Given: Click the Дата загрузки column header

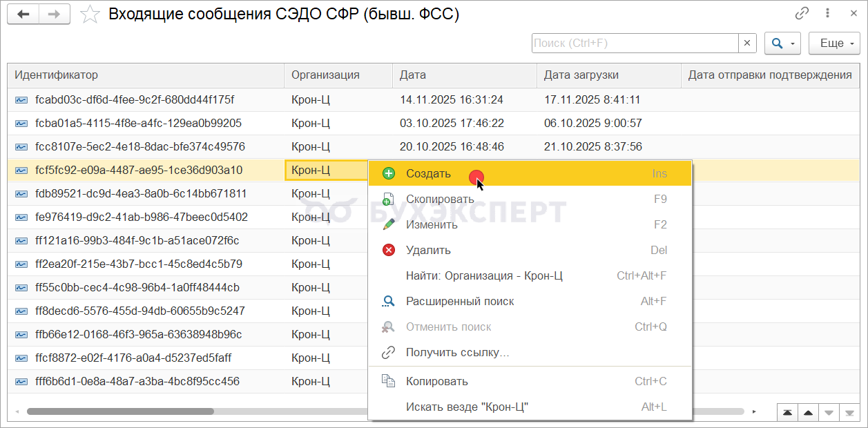Looking at the screenshot, I should [581, 75].
